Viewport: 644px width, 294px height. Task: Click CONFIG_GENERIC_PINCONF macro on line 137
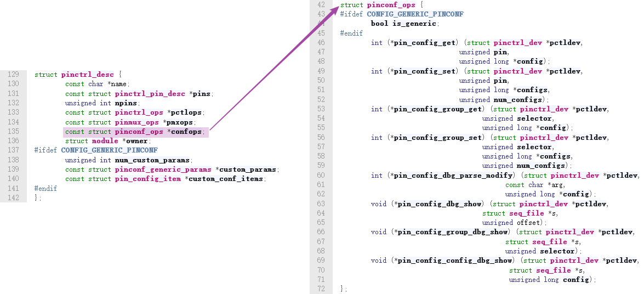click(109, 150)
